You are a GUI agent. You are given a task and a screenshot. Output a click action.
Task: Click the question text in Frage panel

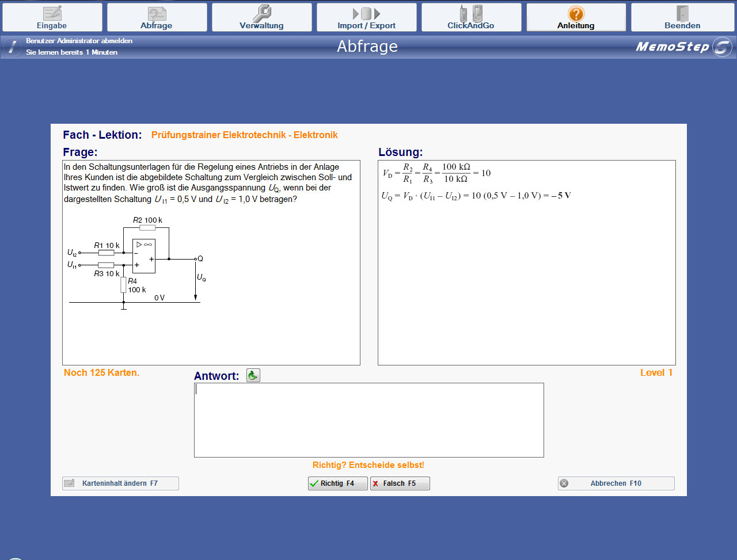(x=207, y=182)
